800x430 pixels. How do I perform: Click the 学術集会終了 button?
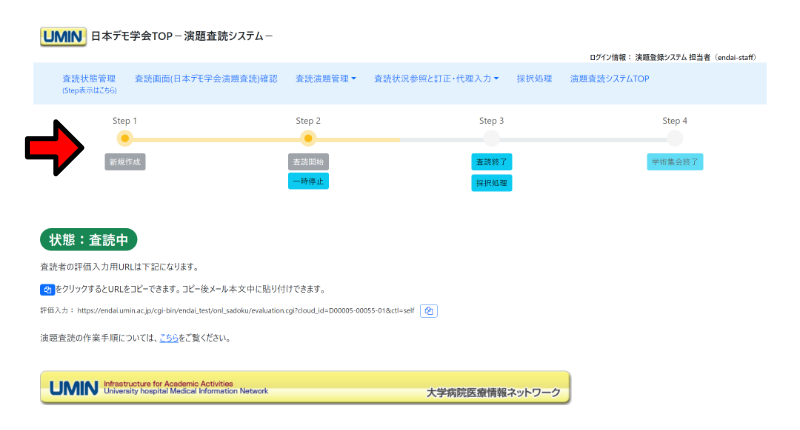click(674, 161)
